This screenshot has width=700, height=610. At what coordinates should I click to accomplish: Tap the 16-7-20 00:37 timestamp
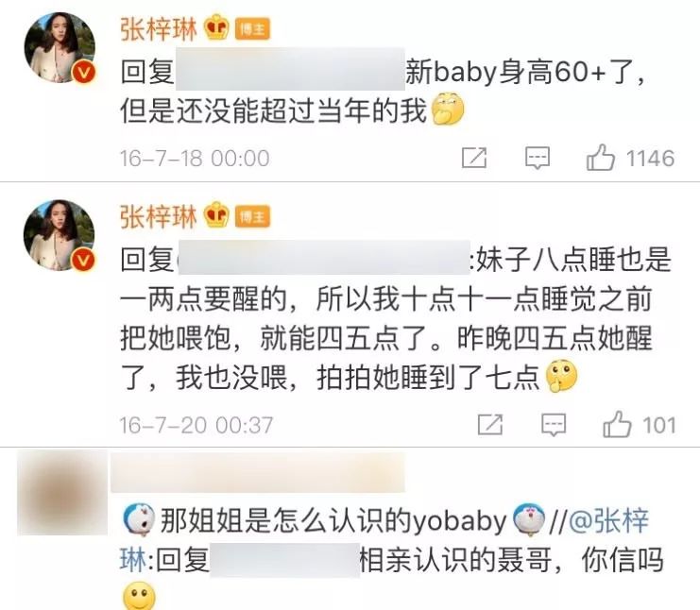[x=196, y=425]
